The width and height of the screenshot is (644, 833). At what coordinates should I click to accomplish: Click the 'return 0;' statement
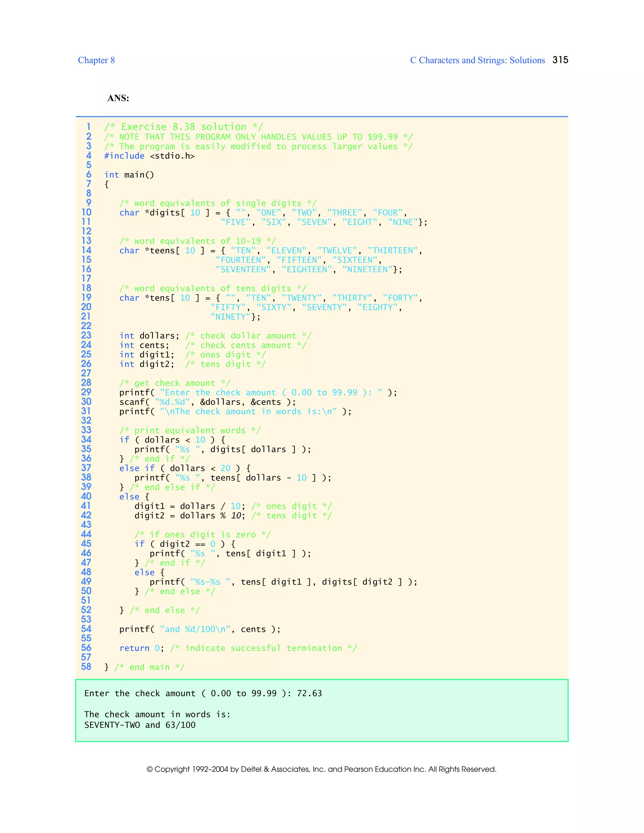(142, 648)
